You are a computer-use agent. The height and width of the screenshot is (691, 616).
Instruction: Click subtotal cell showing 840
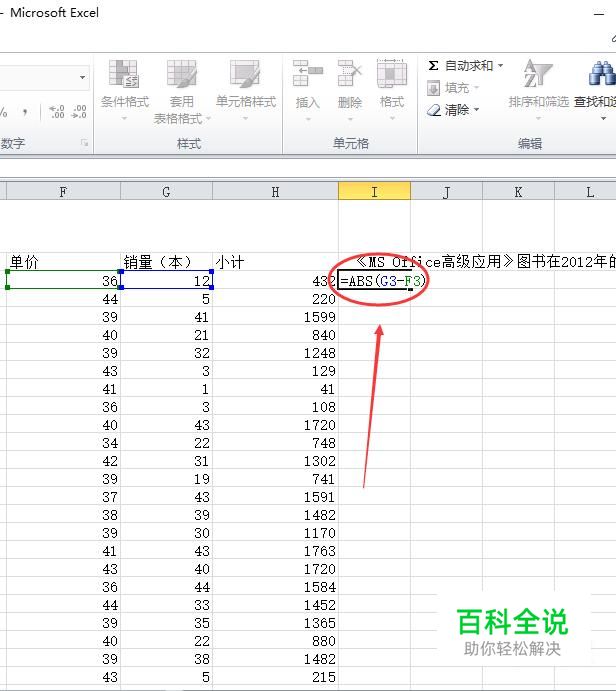[275, 334]
